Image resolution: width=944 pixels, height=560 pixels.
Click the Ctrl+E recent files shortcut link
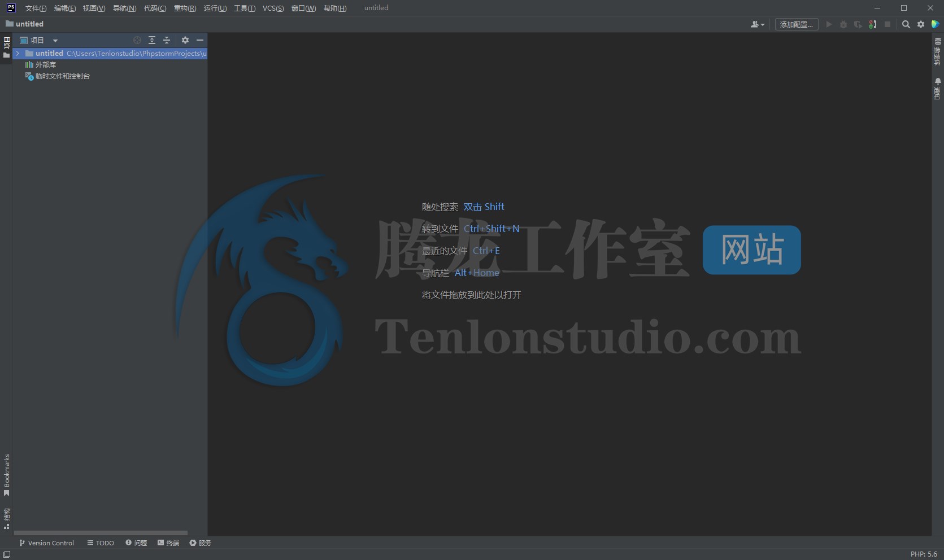tap(486, 251)
